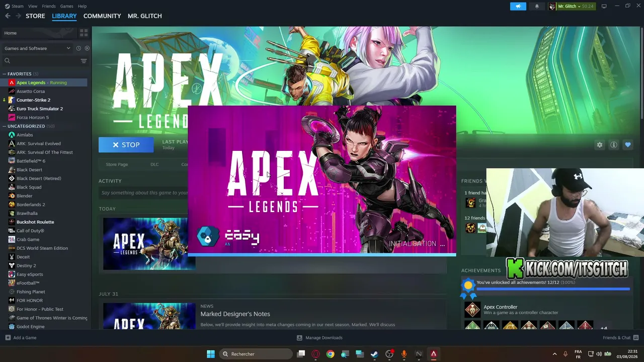
Task: Open the Games and Software dropdown
Action: [x=37, y=48]
